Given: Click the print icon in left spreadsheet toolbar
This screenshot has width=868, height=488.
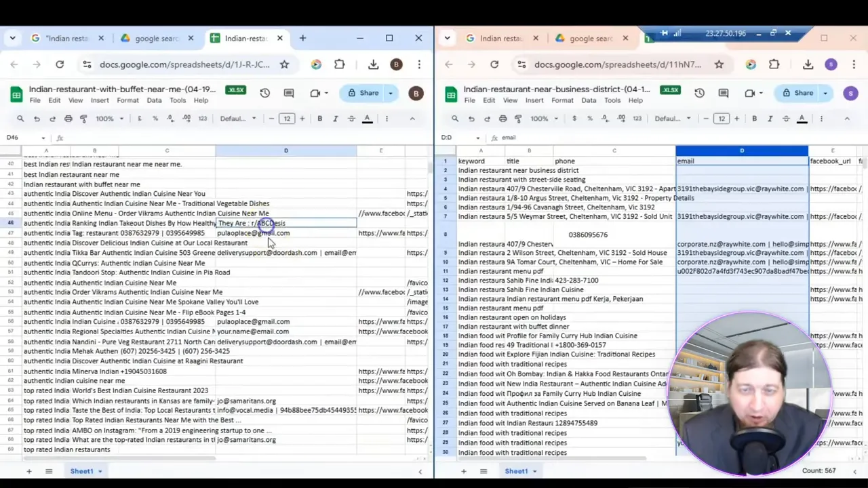Looking at the screenshot, I should coord(68,119).
